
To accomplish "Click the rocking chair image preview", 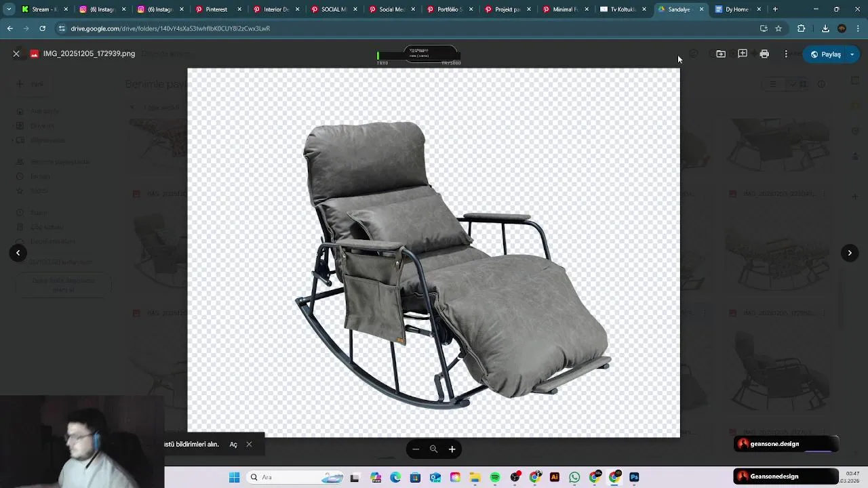I will point(434,252).
